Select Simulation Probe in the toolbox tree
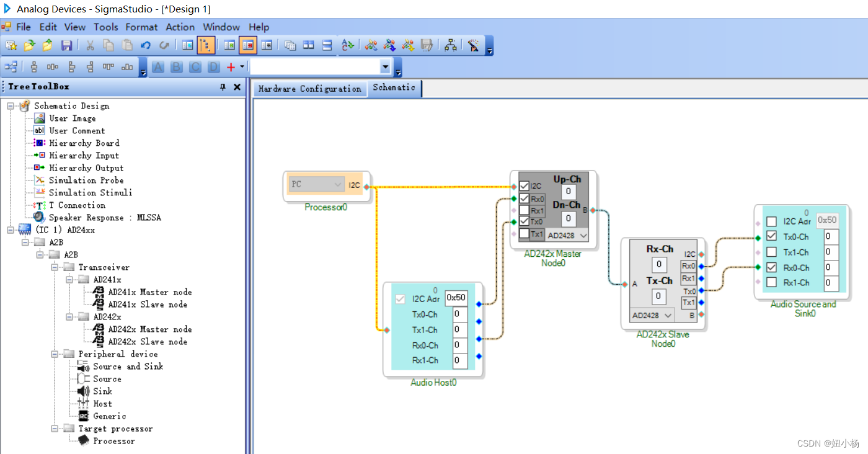 (86, 180)
